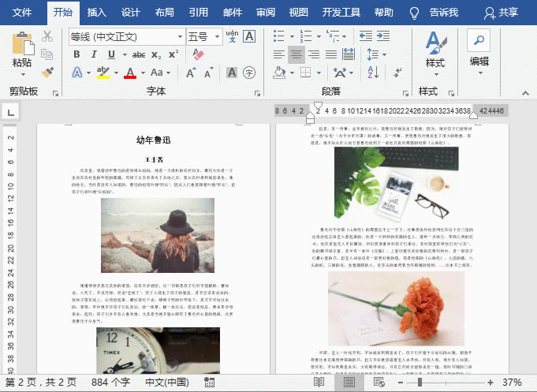This screenshot has height=392, width=537.
Task: Apply strikethrough formatting
Action: (138, 54)
